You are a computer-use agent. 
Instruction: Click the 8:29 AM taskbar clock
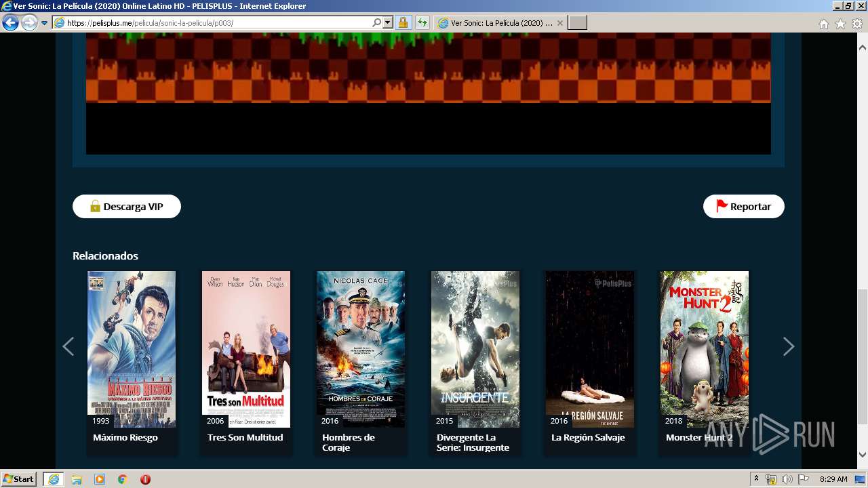(x=833, y=479)
